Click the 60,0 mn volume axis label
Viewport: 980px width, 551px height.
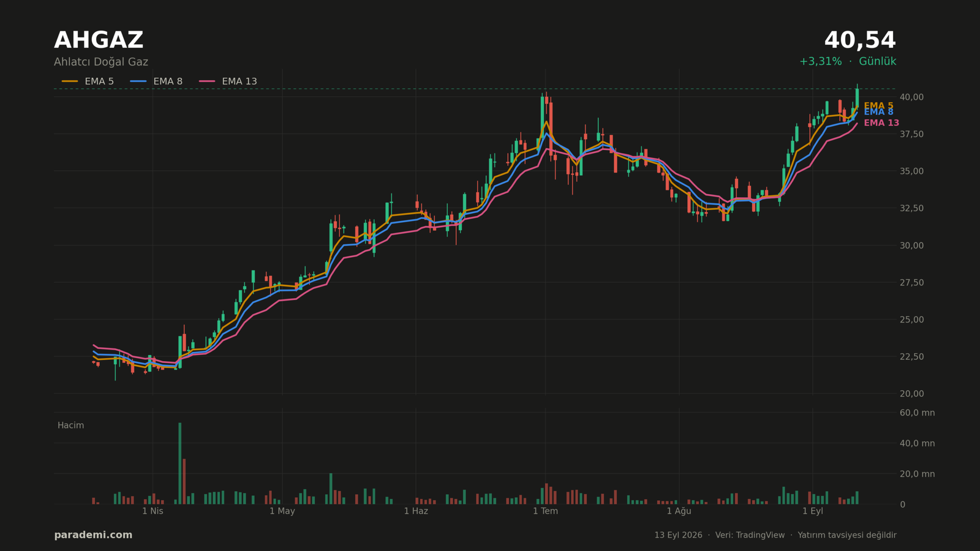tap(917, 413)
